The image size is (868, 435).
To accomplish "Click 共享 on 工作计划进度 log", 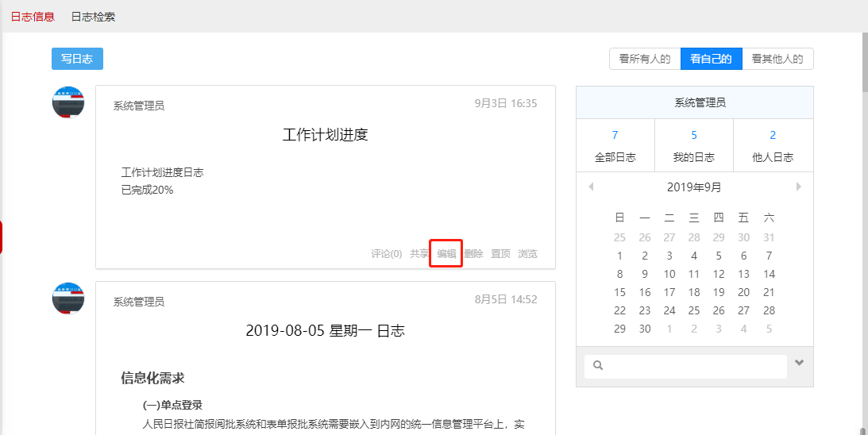I will point(419,254).
